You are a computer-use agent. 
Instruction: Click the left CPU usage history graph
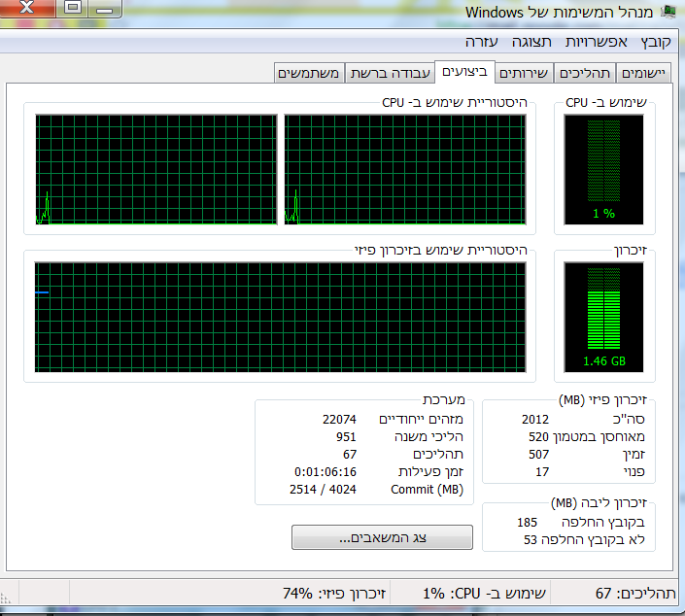coord(155,169)
